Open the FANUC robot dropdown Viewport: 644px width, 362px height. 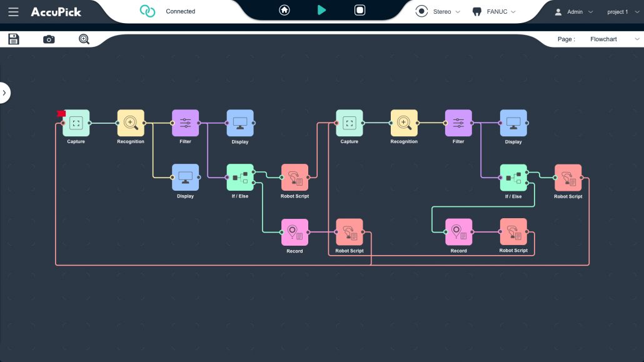494,12
